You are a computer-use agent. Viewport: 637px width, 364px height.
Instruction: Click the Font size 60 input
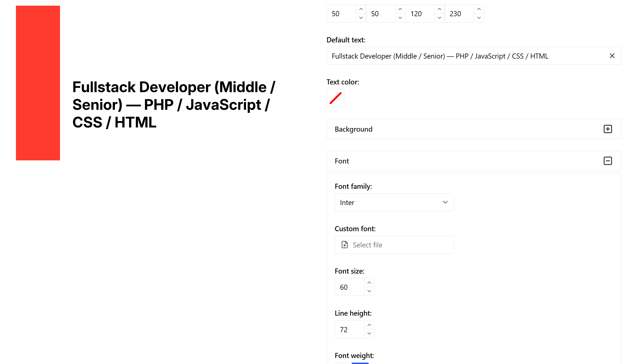(349, 287)
